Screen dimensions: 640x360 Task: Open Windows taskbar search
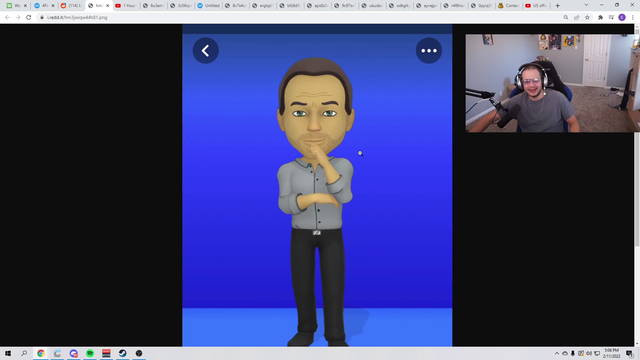click(24, 353)
